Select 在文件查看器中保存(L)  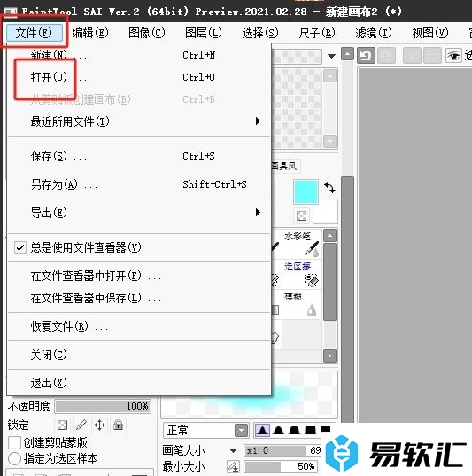coord(139,298)
